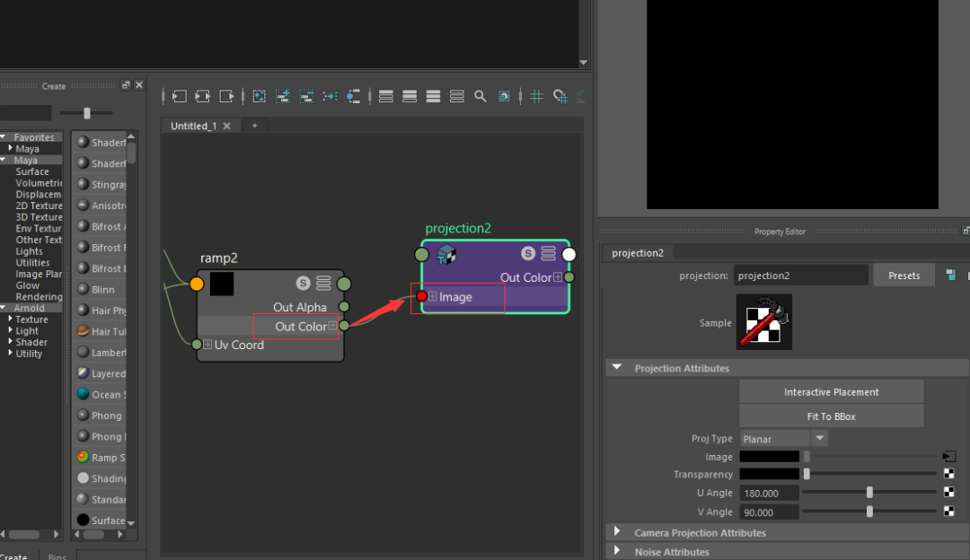Image resolution: width=970 pixels, height=560 pixels.
Task: Expand ramp2 Out Color plus box
Action: point(332,326)
